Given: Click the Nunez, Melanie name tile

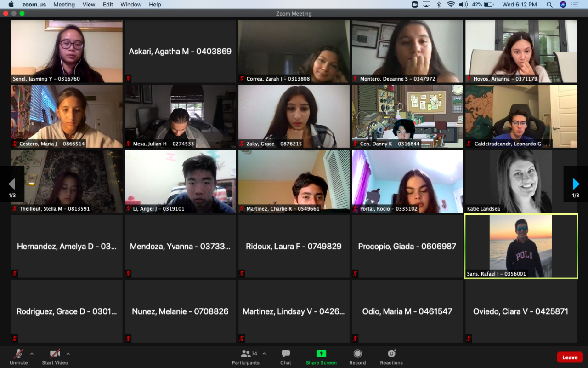Looking at the screenshot, I should pos(181,311).
